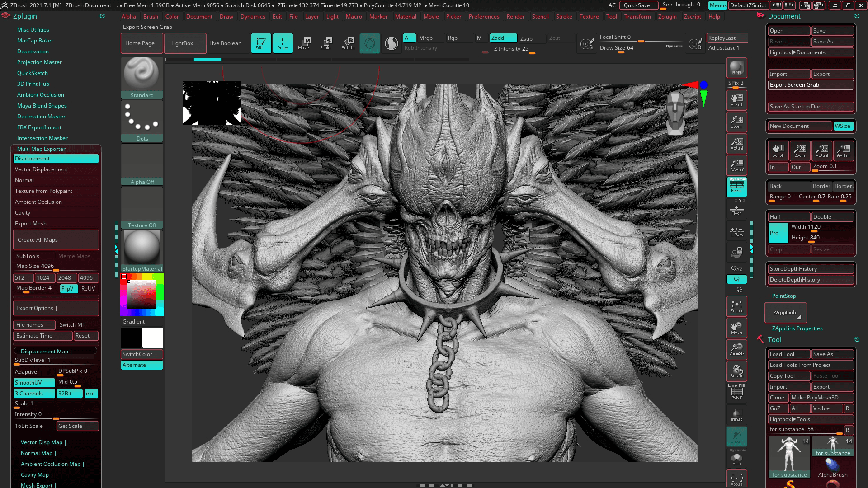The image size is (868, 488).
Task: Expand Export Options section
Action: coord(56,308)
